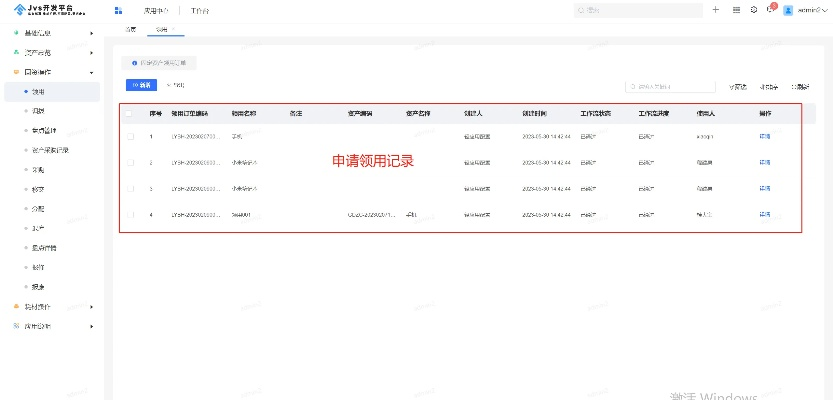Viewport: 833px width, 400px height.
Task: Open 应用中心 in the top navigation
Action: [x=156, y=11]
